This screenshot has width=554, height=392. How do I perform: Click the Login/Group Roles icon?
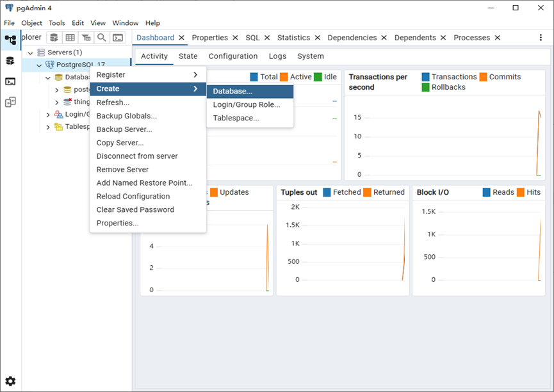(x=58, y=114)
